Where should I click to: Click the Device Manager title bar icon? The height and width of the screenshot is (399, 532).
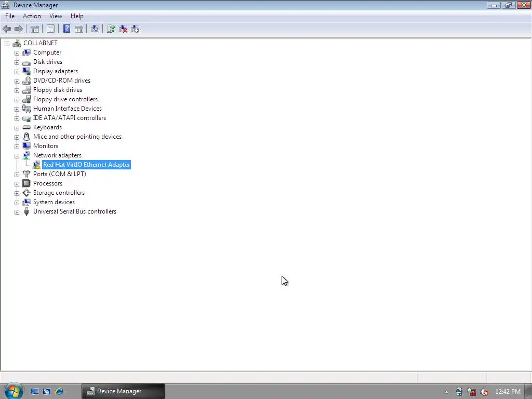tap(5, 5)
